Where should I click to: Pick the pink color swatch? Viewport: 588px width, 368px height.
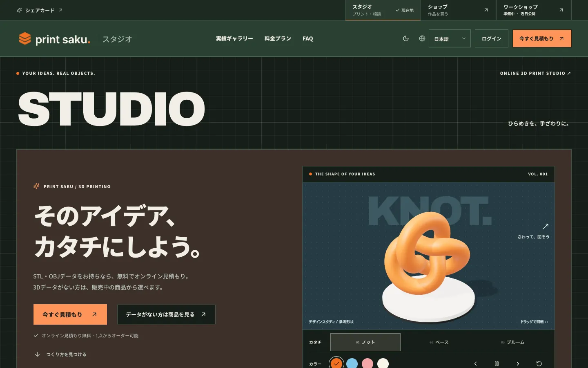coord(367,364)
